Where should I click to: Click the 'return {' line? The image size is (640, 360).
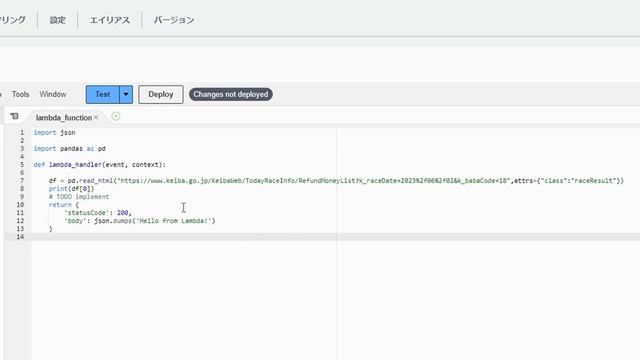64,205
